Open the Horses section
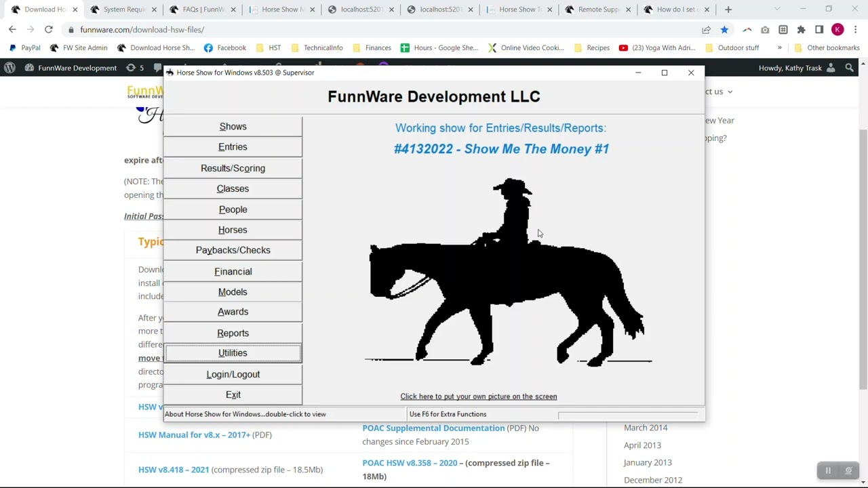This screenshot has height=488, width=868. 233,230
